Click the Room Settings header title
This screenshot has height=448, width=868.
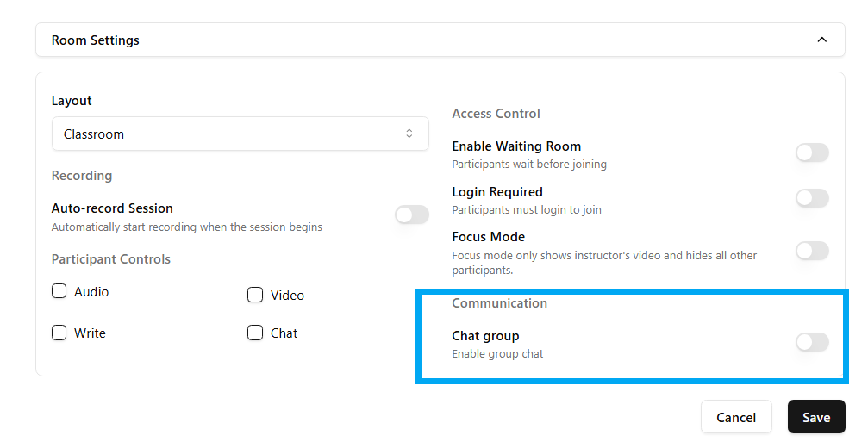pos(95,40)
